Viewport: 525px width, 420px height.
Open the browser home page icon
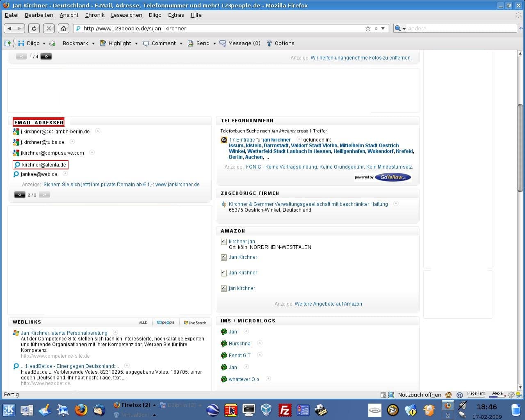(63, 28)
